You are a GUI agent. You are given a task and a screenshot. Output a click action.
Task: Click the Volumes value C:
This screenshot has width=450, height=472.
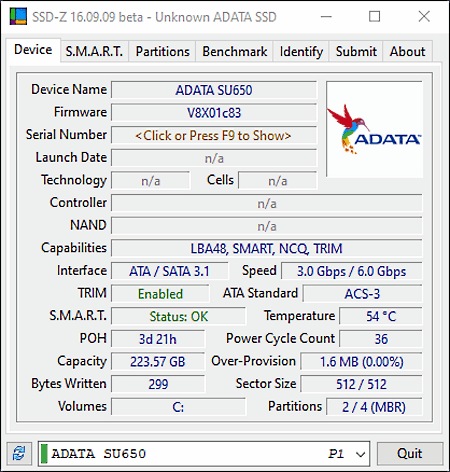click(178, 407)
